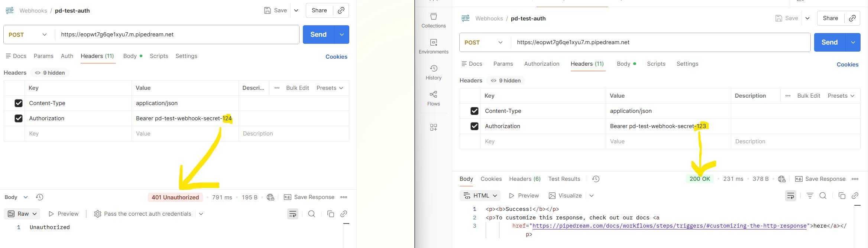868x248 pixels.
Task: Uncheck the Content-Type header in left window
Action: click(19, 103)
